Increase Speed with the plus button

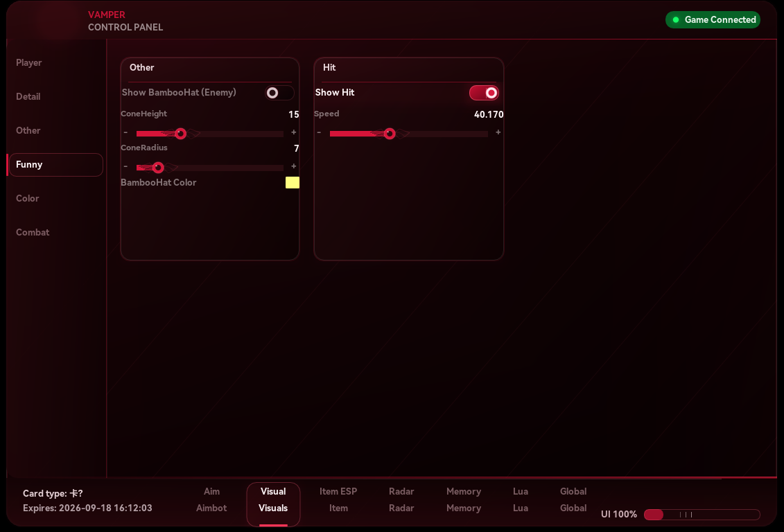tap(498, 132)
